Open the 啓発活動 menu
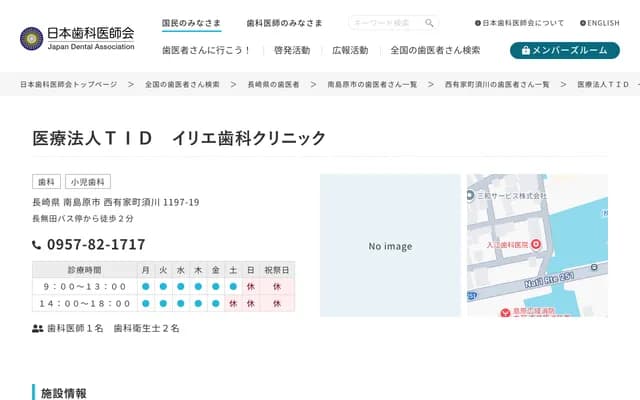640x400 pixels. coord(292,50)
